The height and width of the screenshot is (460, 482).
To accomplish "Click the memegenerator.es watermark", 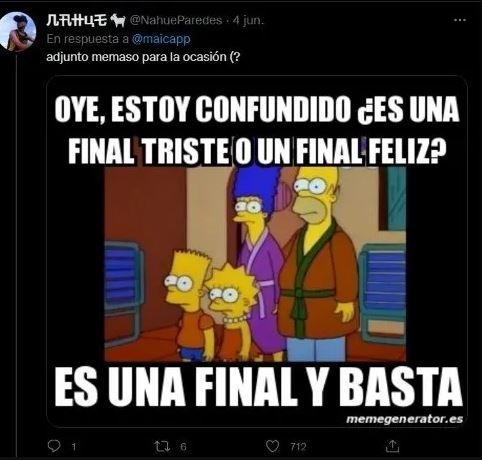I will pyautogui.click(x=404, y=419).
